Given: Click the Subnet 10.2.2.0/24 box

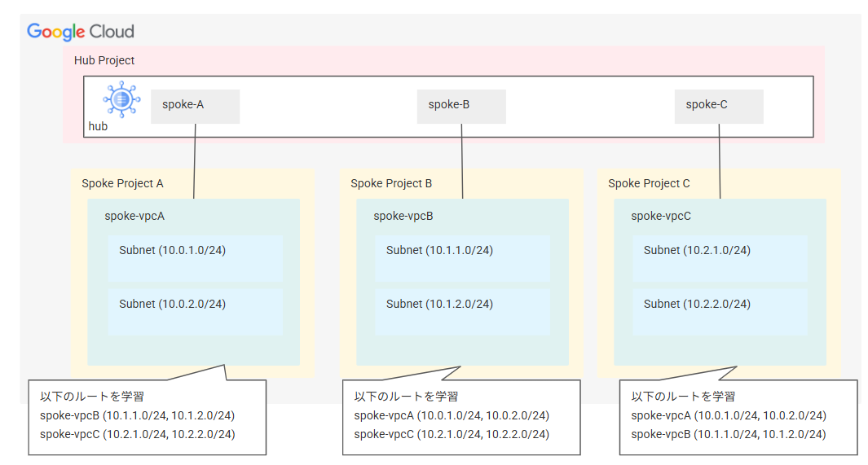Looking at the screenshot, I should click(x=720, y=312).
